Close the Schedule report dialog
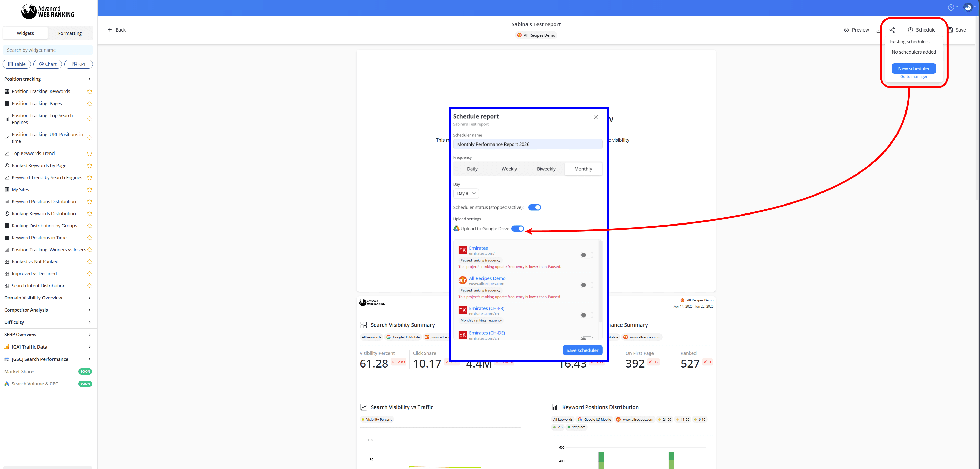Image resolution: width=980 pixels, height=469 pixels. coord(595,117)
